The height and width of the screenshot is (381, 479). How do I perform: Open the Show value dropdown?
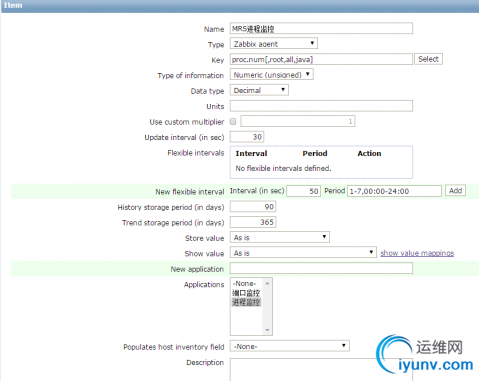click(303, 253)
